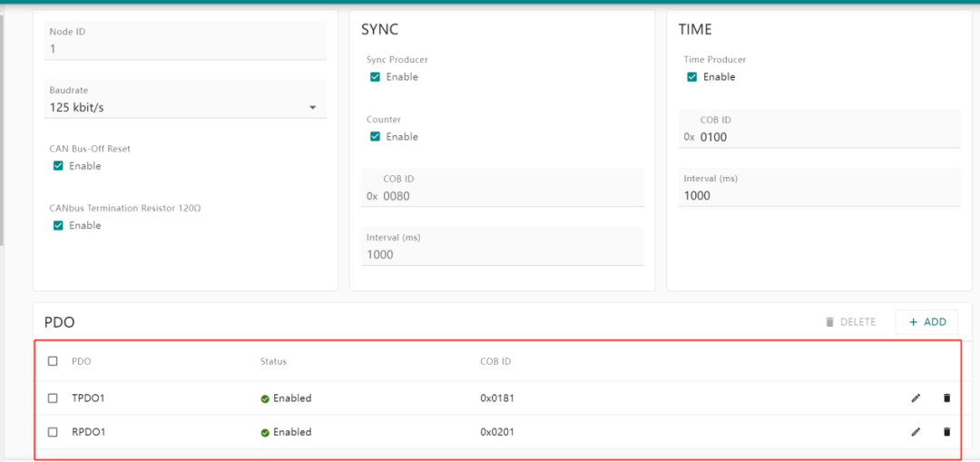The width and height of the screenshot is (980, 462).
Task: Edit the TPDO1 row with pencil icon
Action: coord(916,398)
